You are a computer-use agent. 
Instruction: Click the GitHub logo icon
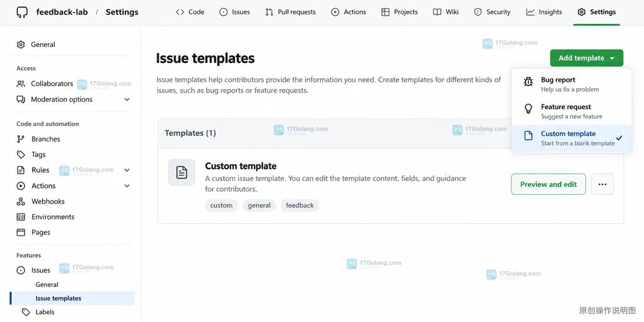coord(22,12)
